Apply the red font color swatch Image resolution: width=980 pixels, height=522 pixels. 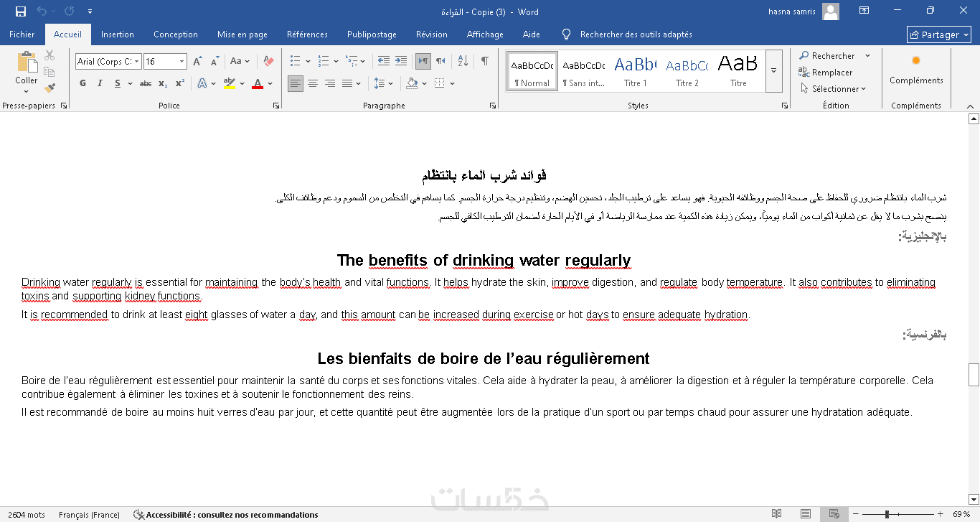pyautogui.click(x=257, y=83)
